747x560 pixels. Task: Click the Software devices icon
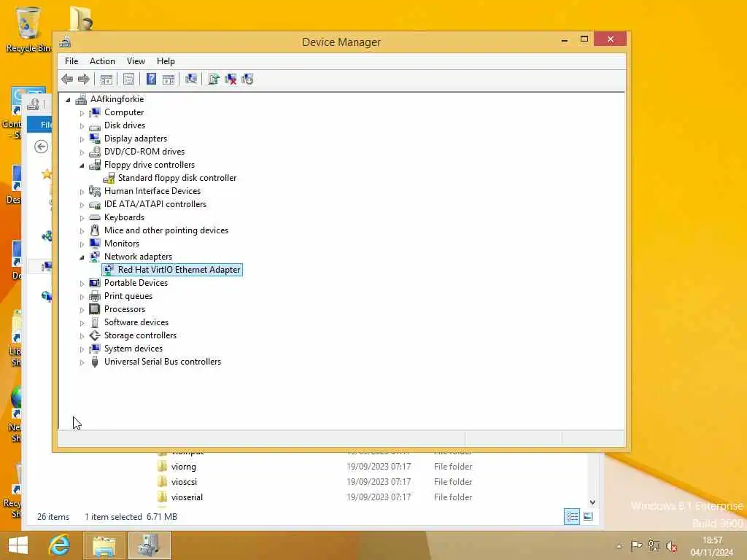click(95, 322)
